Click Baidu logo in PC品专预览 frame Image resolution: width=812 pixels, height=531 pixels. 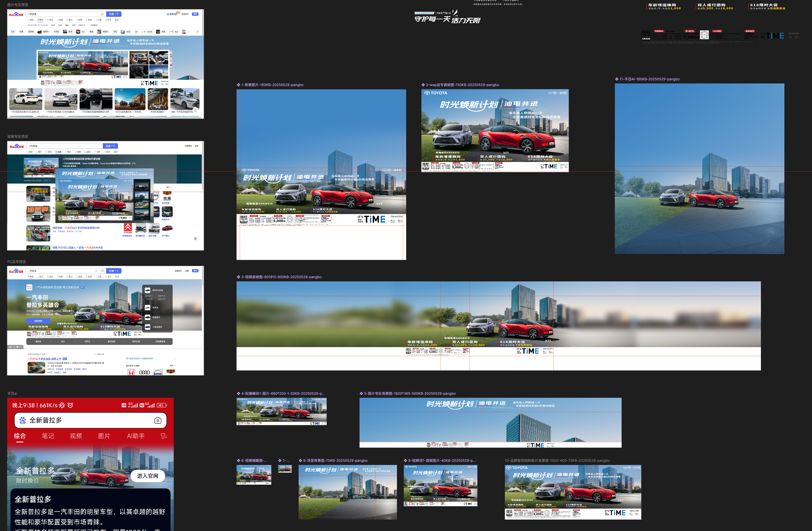coord(17,271)
